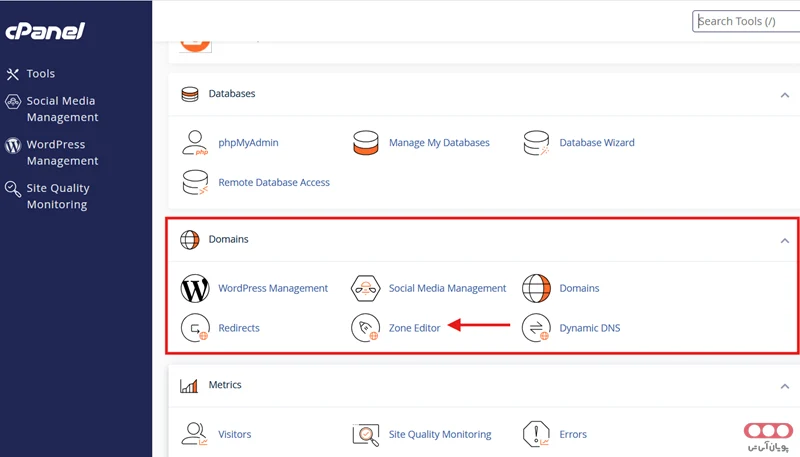Collapse the Metrics section
The image size is (800, 457).
point(785,387)
